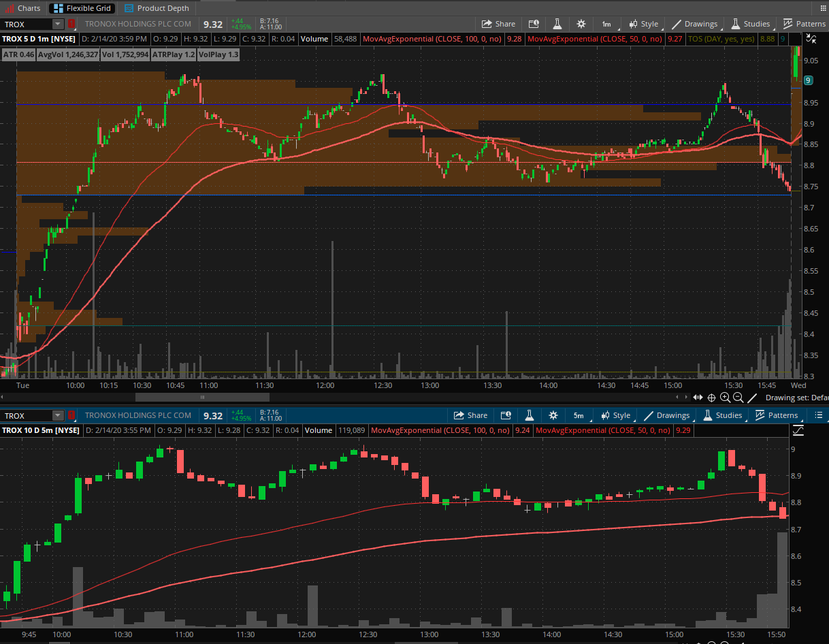Image resolution: width=829 pixels, height=644 pixels.
Task: Click TROX 5 D 1m [NYSE] chart label
Action: [x=39, y=39]
